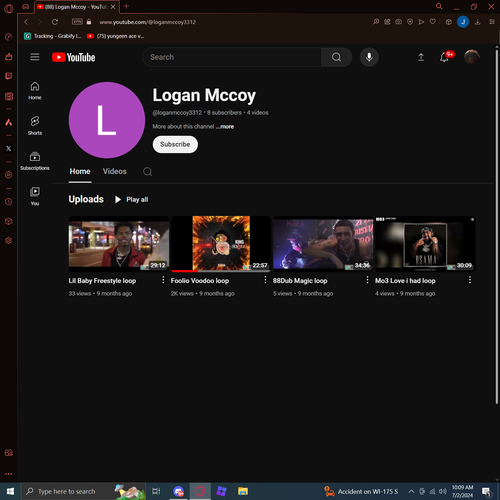Image resolution: width=500 pixels, height=500 pixels.
Task: Open Extensions cube in Opera sidebar
Action: point(9,221)
